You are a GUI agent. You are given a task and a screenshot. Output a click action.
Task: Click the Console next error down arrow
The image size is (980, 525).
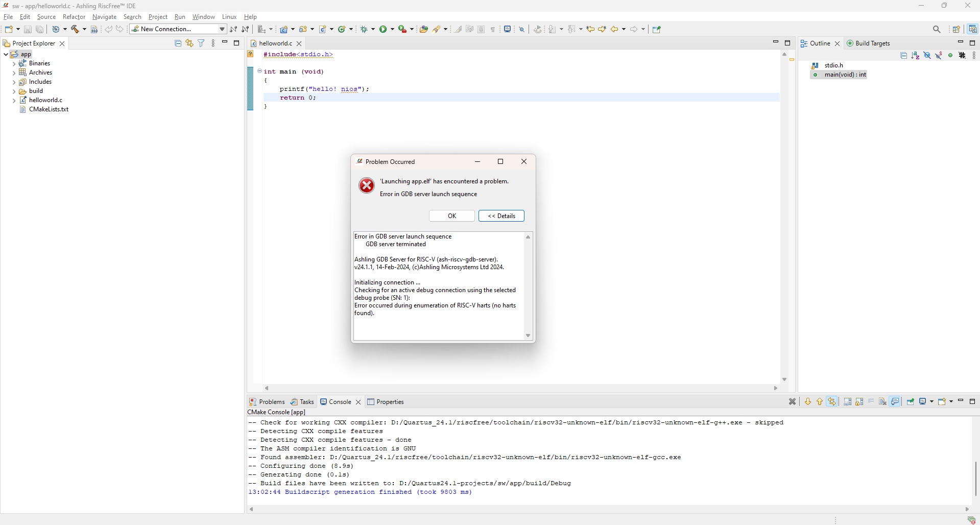[808, 401]
